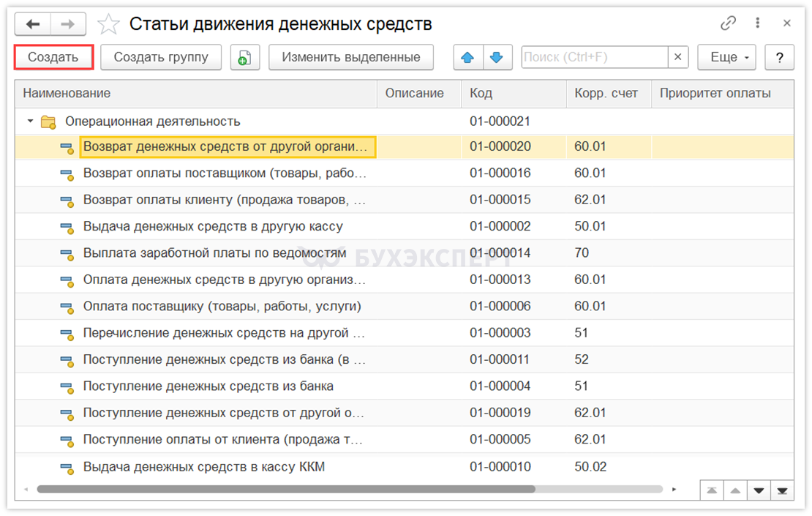Viewport: 812px width, 516px height.
Task: Click the horizontal scrollbar thumb
Action: pyautogui.click(x=285, y=489)
